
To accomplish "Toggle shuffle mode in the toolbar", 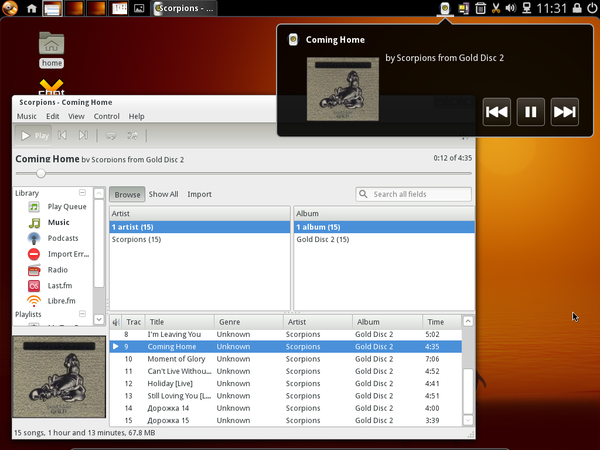I will tap(132, 135).
